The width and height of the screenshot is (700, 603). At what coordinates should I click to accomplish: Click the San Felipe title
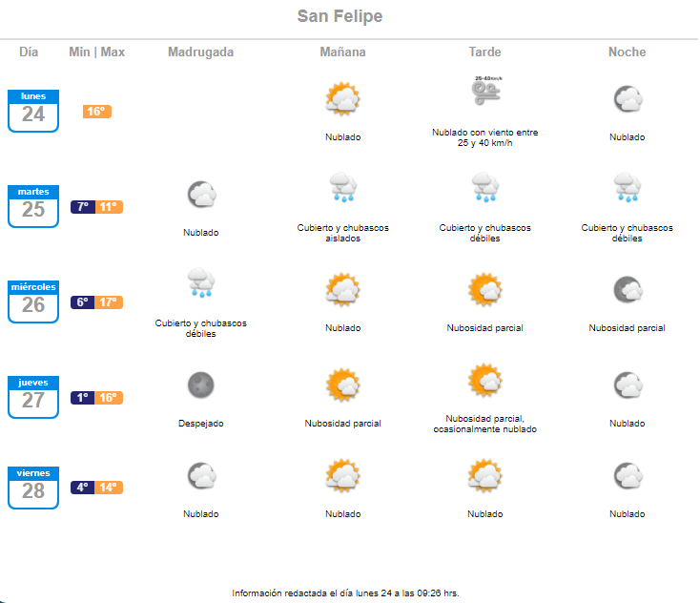click(x=340, y=16)
